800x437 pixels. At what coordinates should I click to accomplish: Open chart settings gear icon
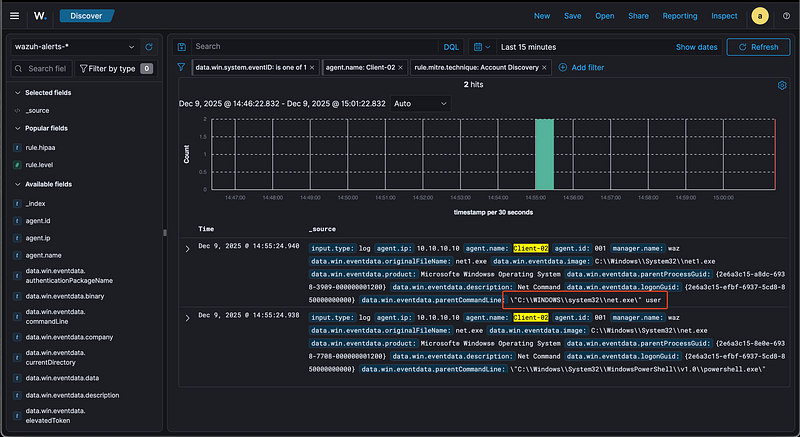782,85
